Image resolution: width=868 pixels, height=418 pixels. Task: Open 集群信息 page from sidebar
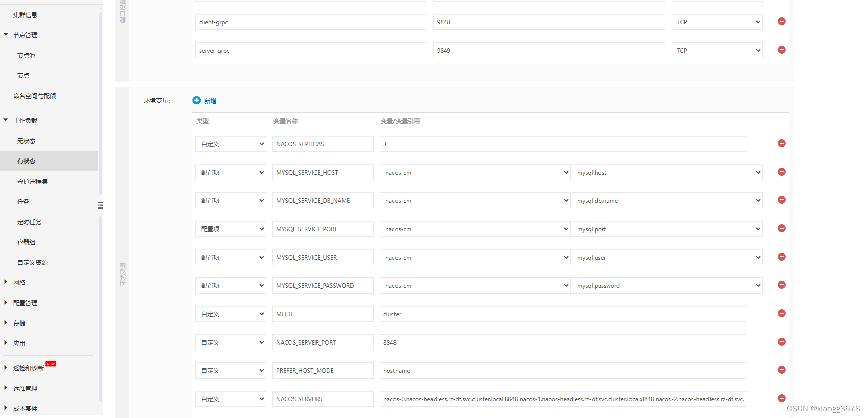point(25,15)
